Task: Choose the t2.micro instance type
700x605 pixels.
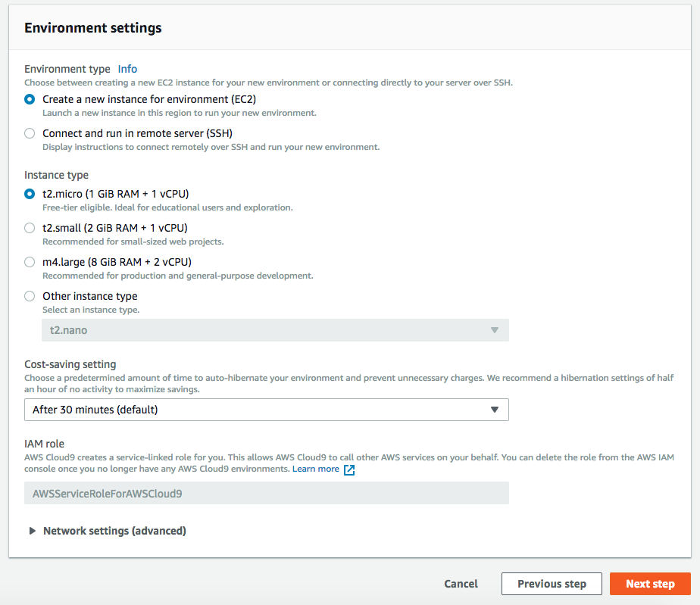Action: point(30,194)
